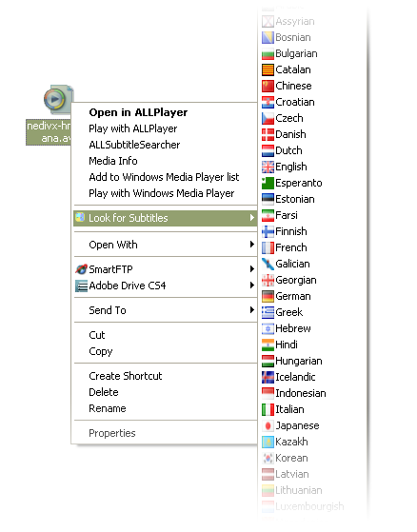Click the Czech flag icon
This screenshot has height=532, width=417.
tap(268, 118)
